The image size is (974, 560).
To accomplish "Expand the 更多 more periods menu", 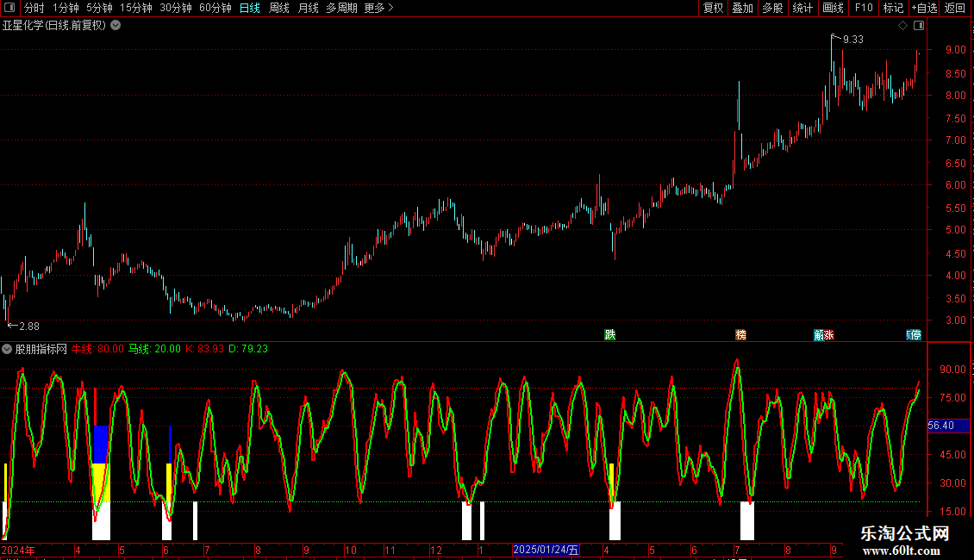I will pos(378,8).
